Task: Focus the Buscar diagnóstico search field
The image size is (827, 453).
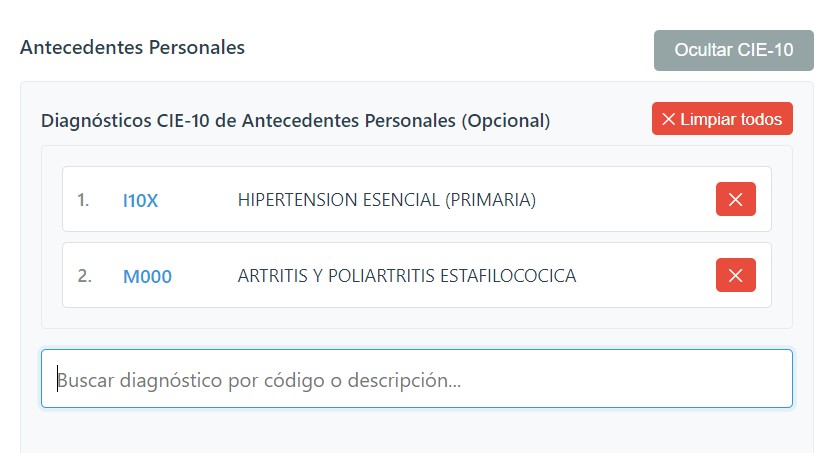Action: [x=416, y=379]
